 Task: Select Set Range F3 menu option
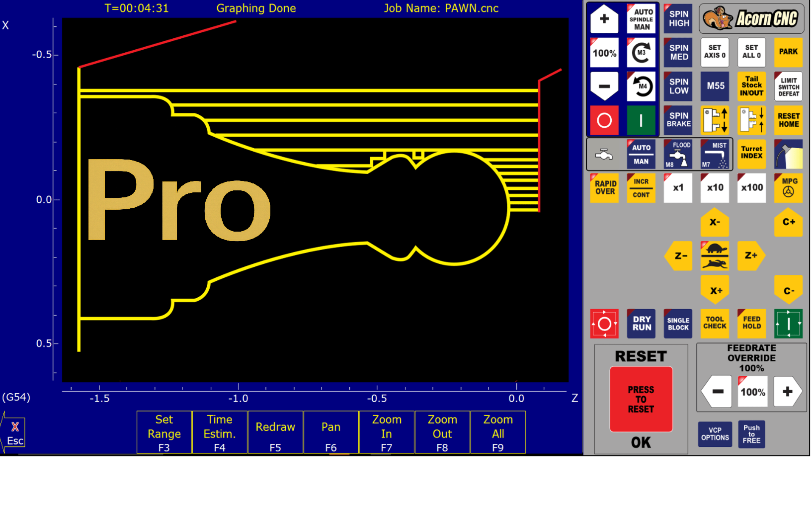click(x=164, y=433)
